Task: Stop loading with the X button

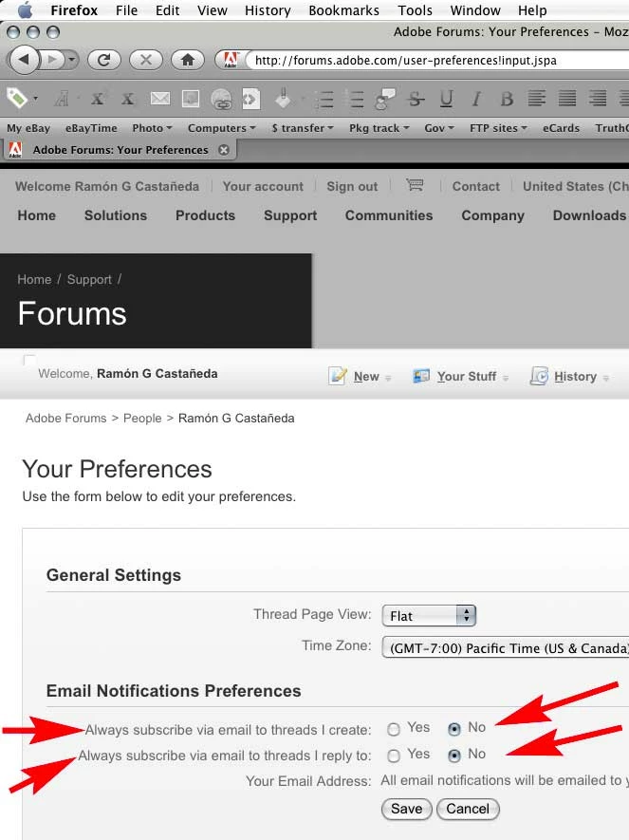Action: point(145,60)
